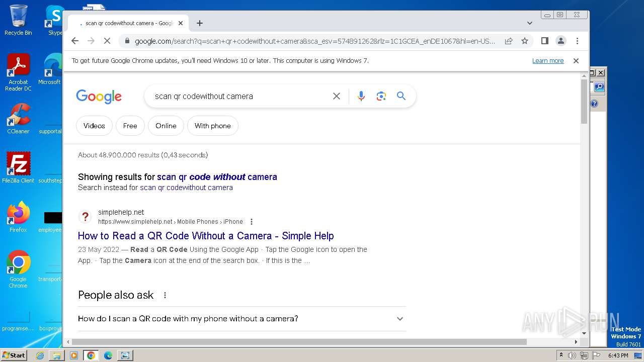644x362 pixels.
Task: Open People also ask options menu
Action: [165, 295]
